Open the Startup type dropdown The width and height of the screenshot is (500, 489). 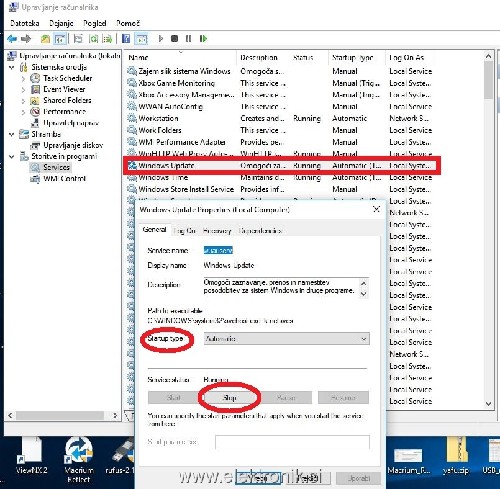click(x=287, y=339)
